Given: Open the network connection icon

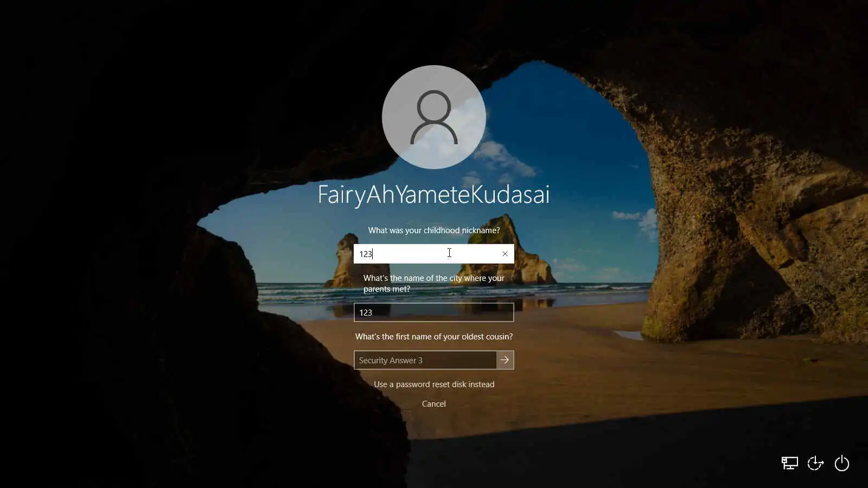Looking at the screenshot, I should tap(789, 463).
